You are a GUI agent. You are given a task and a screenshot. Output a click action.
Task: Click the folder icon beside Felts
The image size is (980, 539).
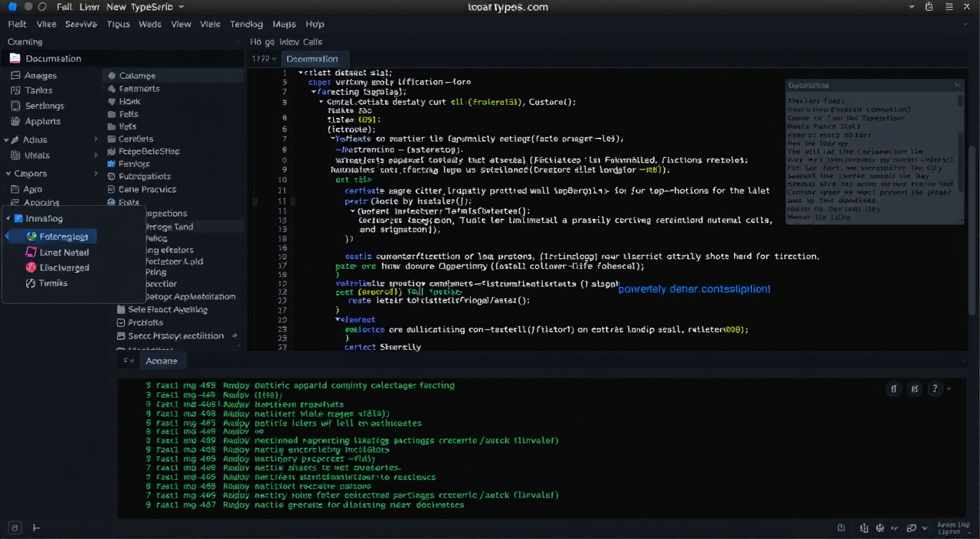pos(112,114)
